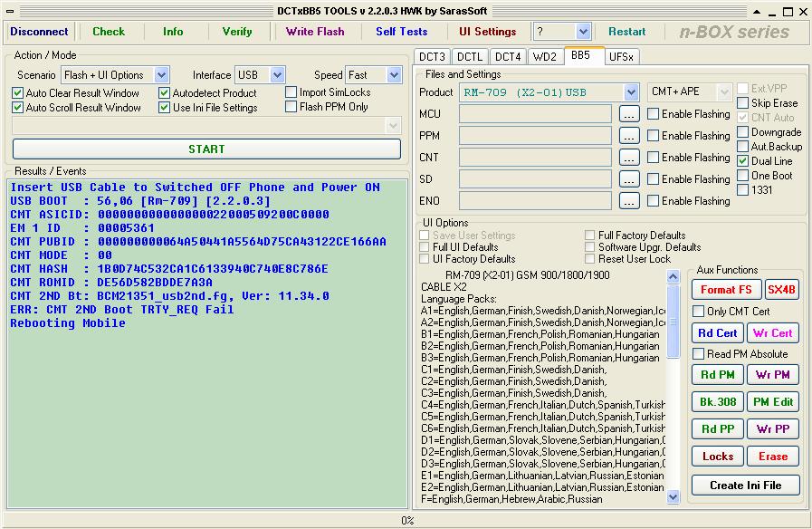Enable Import SimLocks
Image resolution: width=812 pixels, height=529 pixels.
point(291,92)
